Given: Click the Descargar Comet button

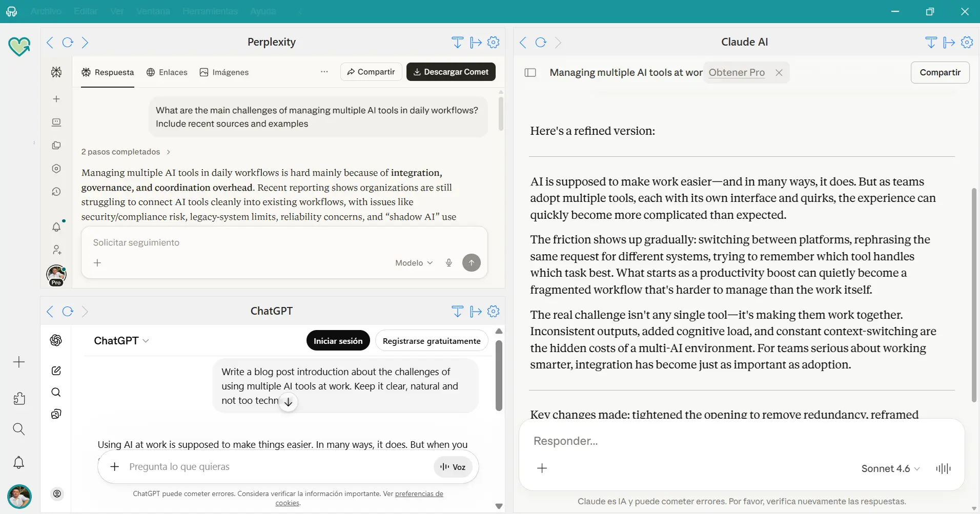Looking at the screenshot, I should point(451,72).
